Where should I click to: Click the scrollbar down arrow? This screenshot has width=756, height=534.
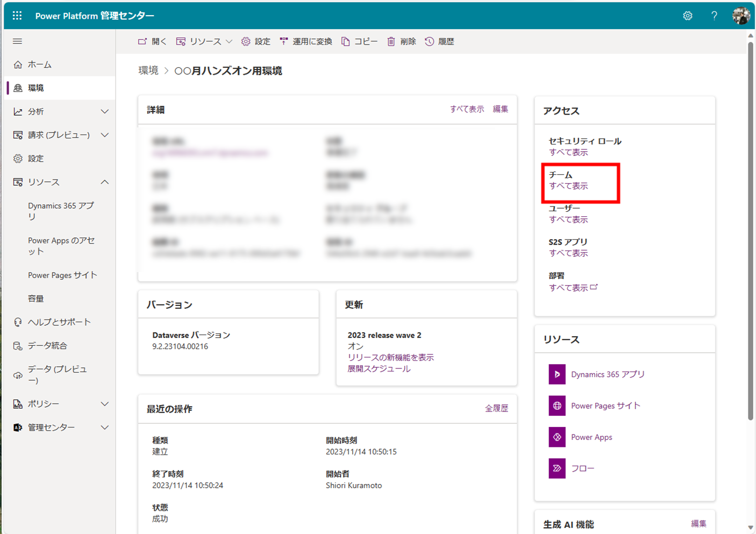click(x=751, y=528)
